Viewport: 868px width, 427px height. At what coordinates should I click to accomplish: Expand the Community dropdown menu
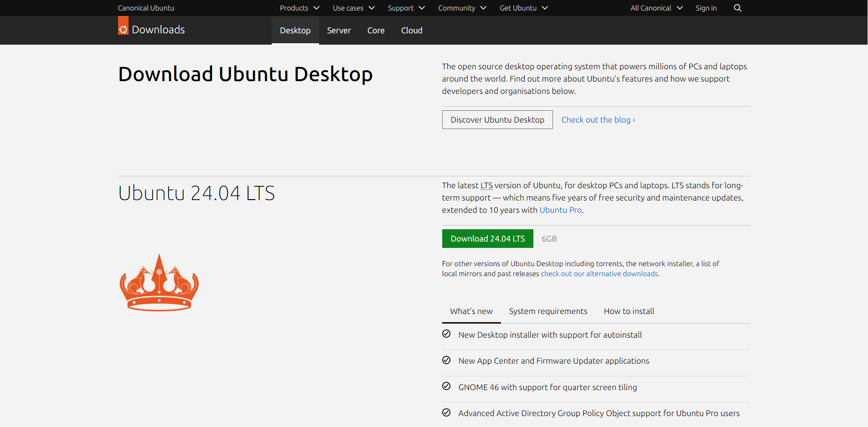(462, 8)
